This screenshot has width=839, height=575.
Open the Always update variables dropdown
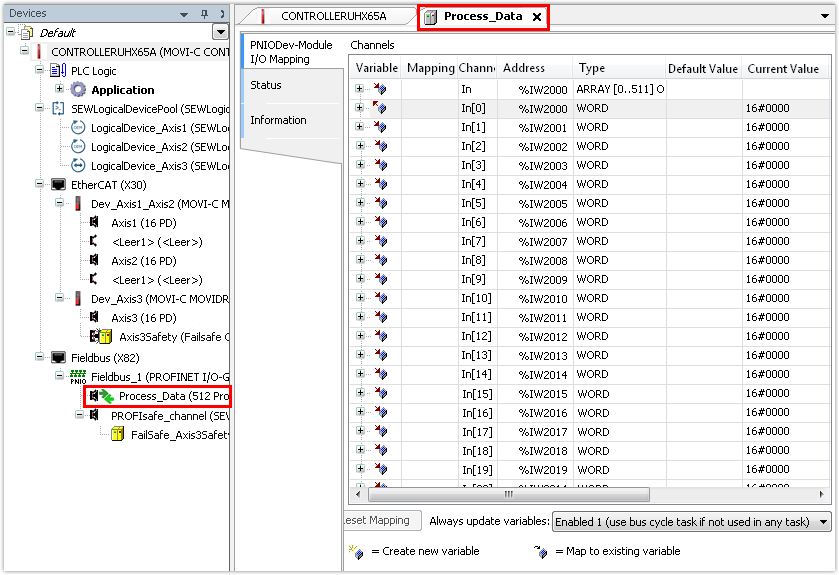click(823, 521)
